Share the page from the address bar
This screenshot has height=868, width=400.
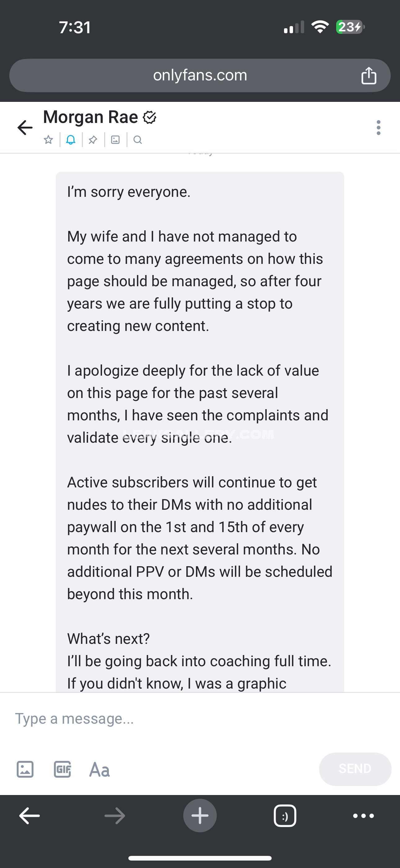(369, 75)
